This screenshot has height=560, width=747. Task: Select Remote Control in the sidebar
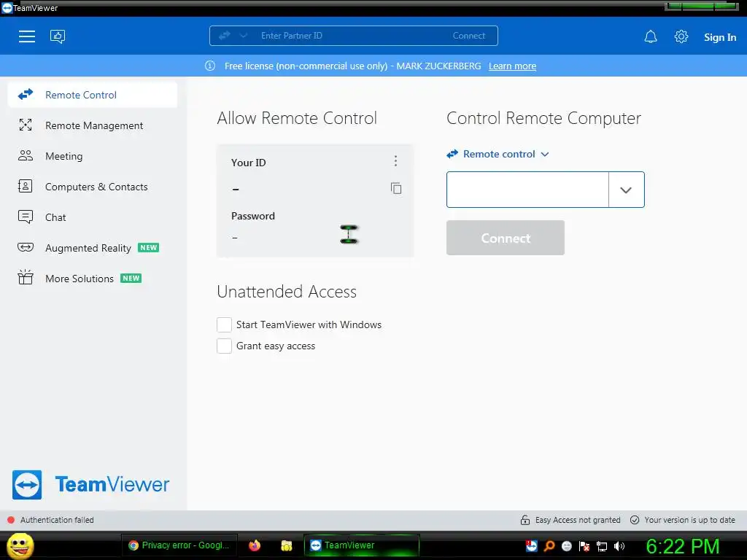click(x=93, y=95)
